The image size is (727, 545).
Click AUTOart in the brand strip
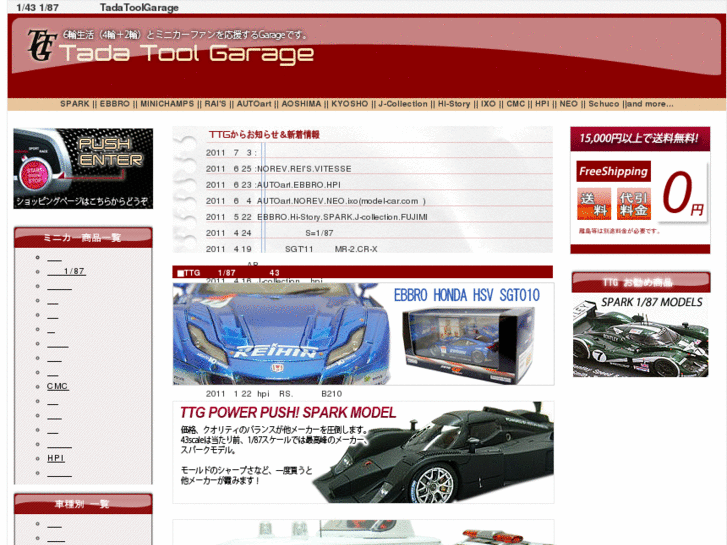click(x=254, y=104)
